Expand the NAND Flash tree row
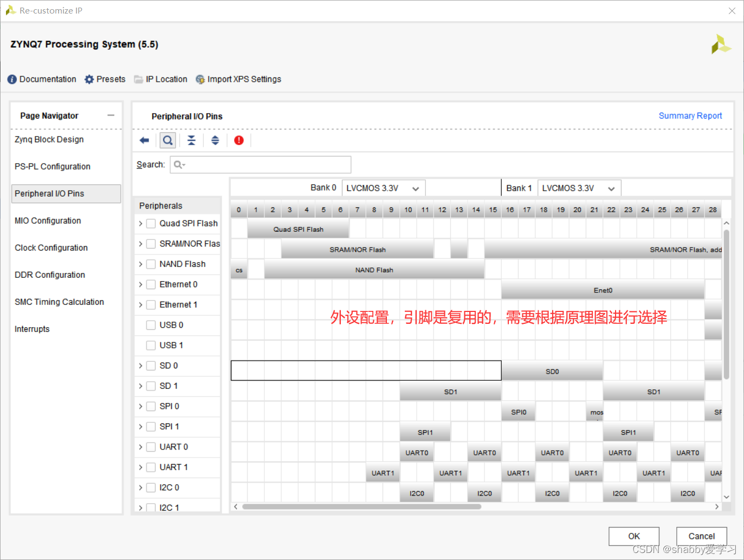The width and height of the screenshot is (744, 560). [140, 264]
